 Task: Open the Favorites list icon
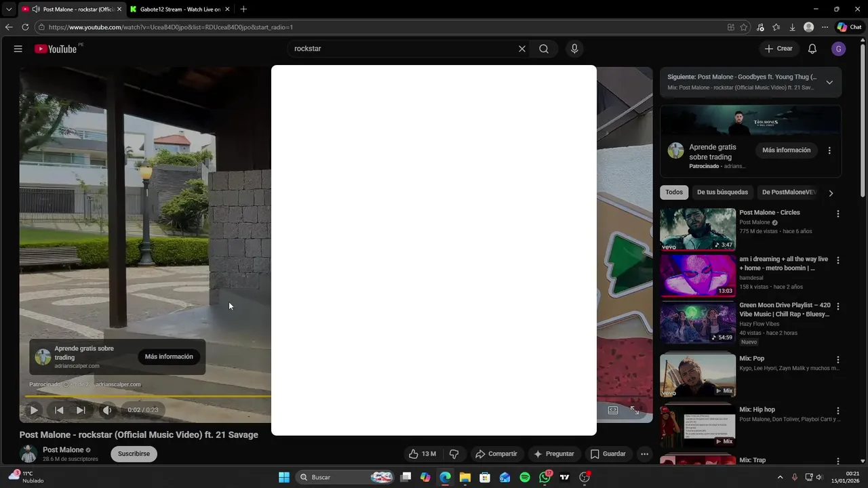coord(776,27)
